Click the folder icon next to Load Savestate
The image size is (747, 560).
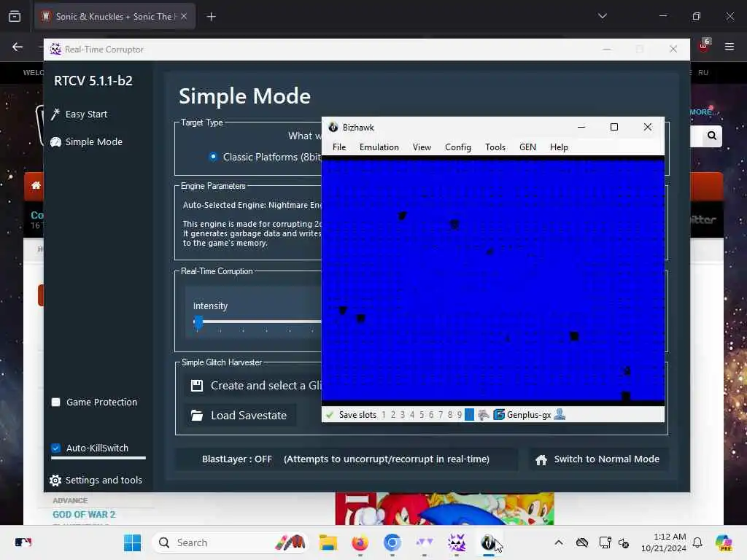[x=197, y=415]
